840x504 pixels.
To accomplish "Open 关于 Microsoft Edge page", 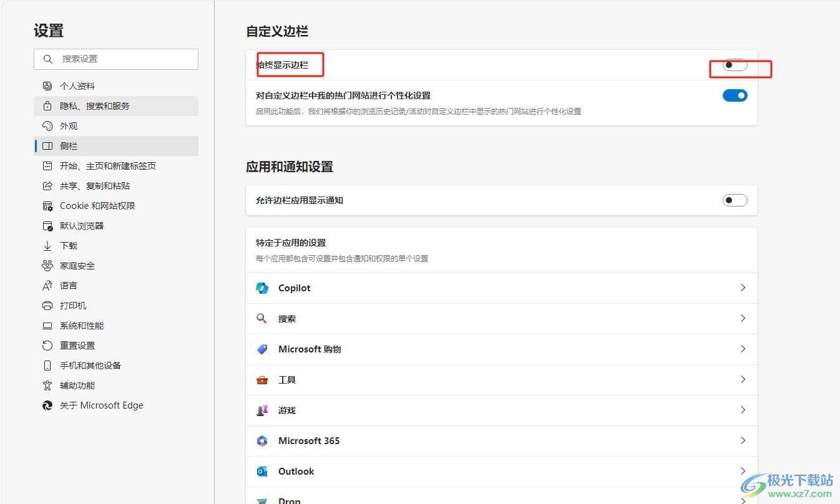I will tap(116, 405).
